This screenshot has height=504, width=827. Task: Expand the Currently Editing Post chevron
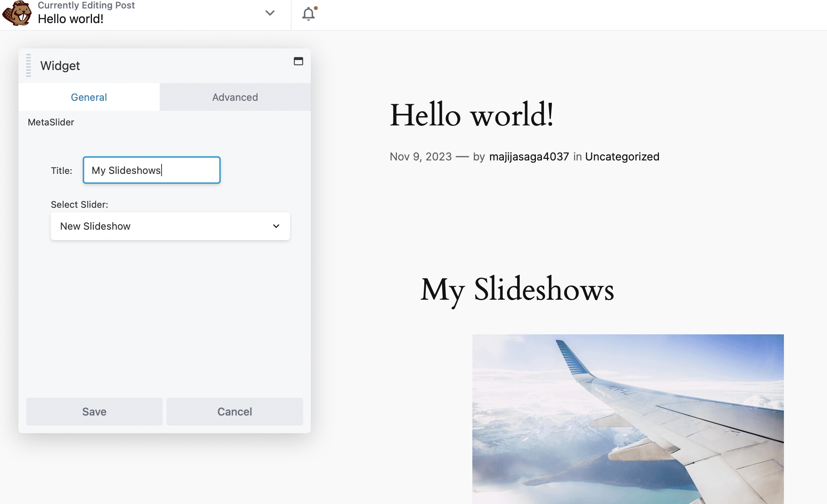270,13
